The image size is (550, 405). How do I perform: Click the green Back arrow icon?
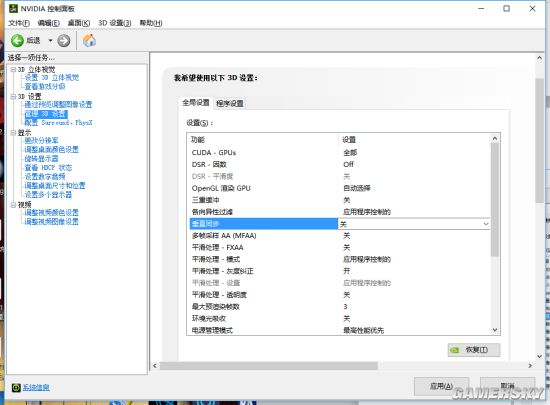[17, 41]
